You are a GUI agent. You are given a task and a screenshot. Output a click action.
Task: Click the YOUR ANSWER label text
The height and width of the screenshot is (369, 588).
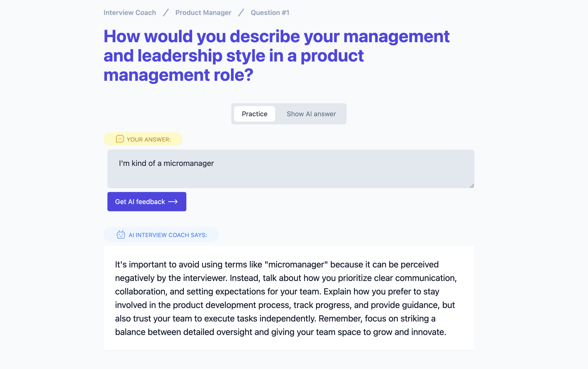pos(149,139)
